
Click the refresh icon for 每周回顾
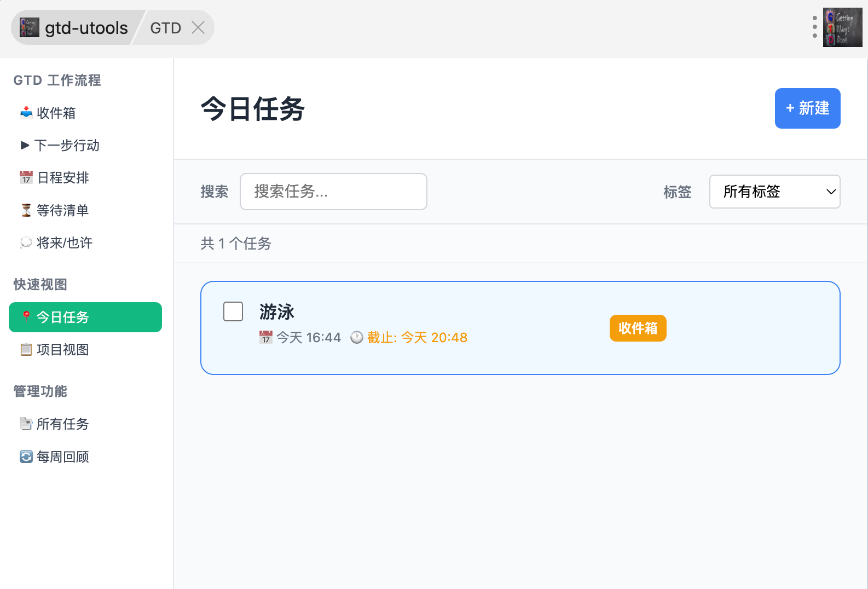[x=26, y=457]
